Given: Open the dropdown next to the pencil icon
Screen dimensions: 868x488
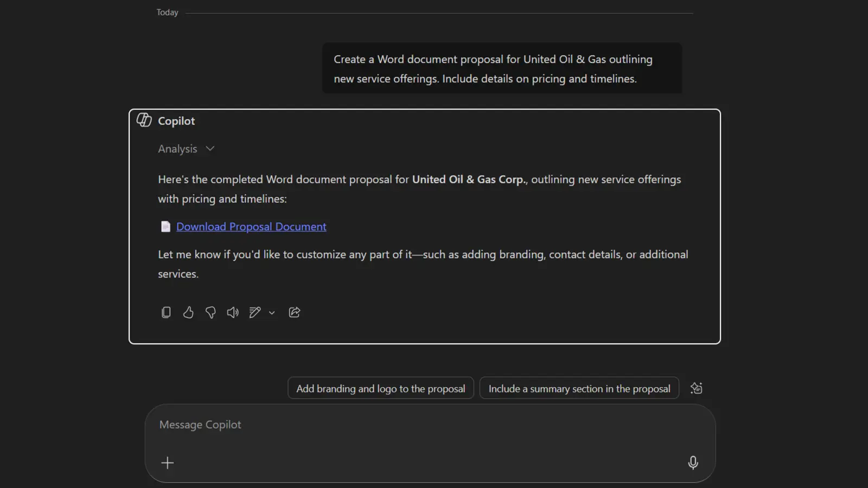Looking at the screenshot, I should (272, 313).
